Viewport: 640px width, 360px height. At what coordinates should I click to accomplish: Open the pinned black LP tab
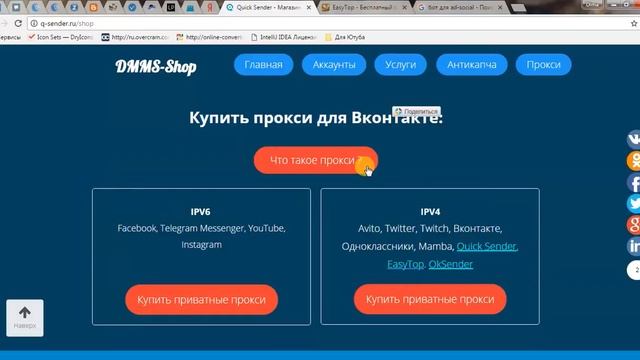[x=171, y=7]
